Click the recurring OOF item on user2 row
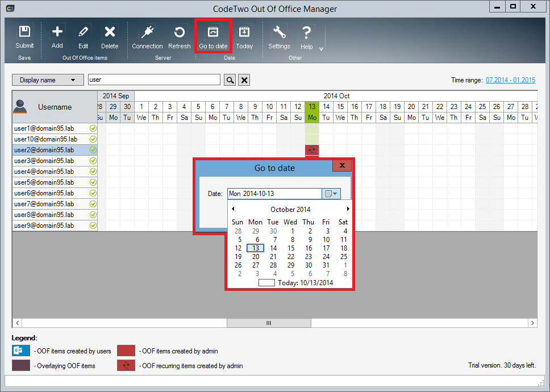The image size is (550, 392). (x=312, y=150)
